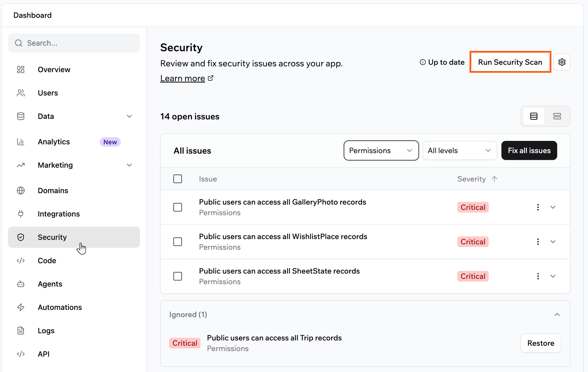Click the search magnifier icon
The image size is (588, 372).
19,43
